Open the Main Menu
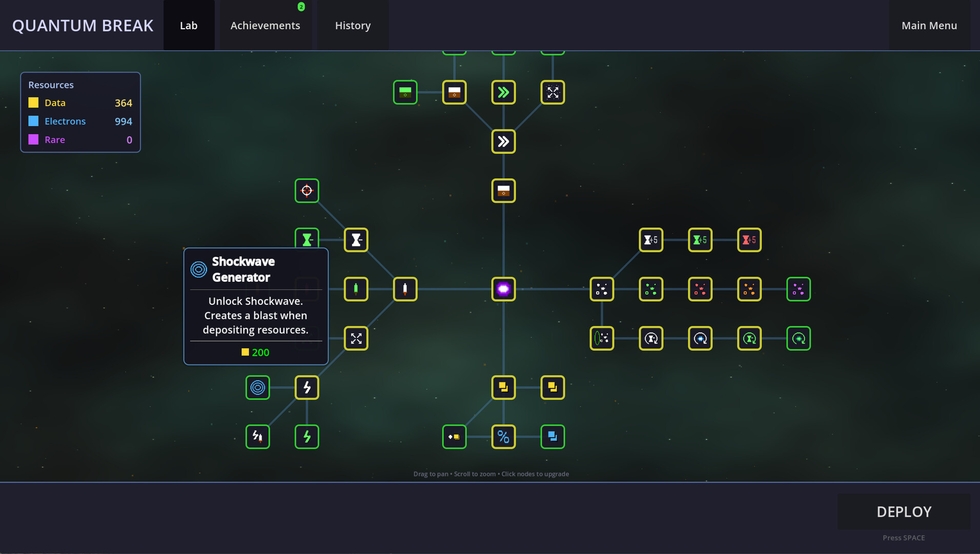 point(929,26)
